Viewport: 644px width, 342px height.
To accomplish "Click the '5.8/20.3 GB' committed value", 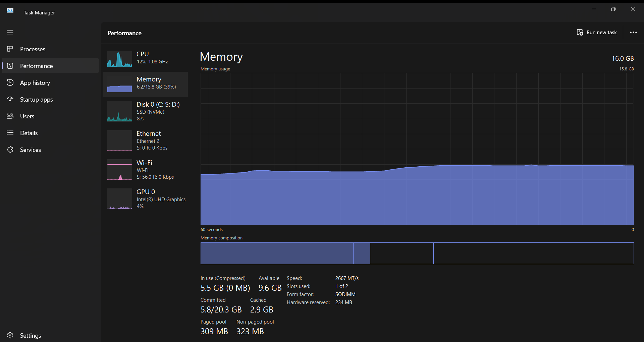I will 221,309.
